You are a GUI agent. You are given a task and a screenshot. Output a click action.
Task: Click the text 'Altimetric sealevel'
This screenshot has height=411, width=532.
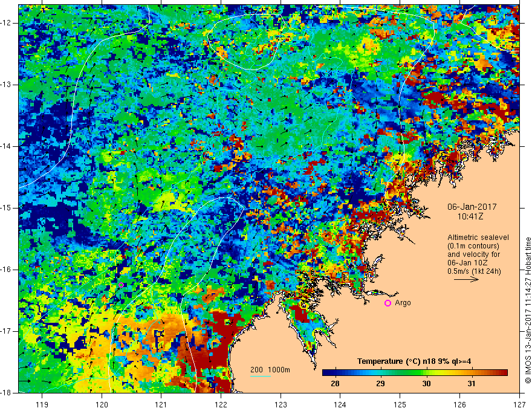click(478, 238)
